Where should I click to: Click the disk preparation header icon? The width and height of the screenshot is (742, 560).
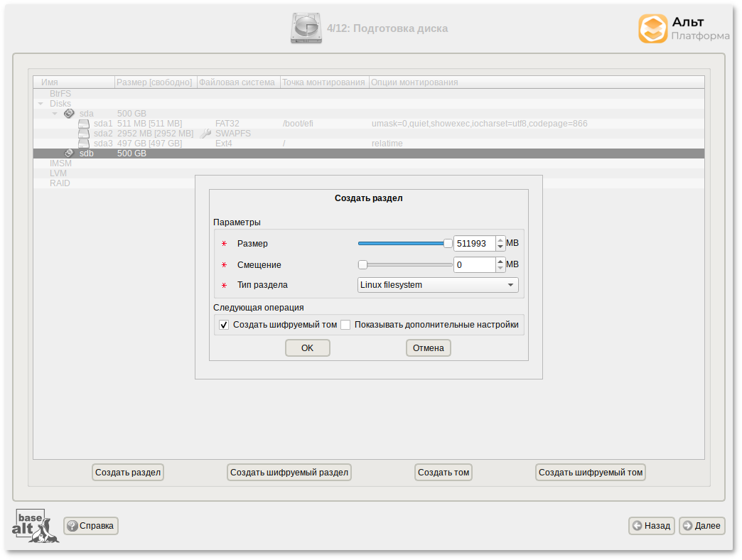pyautogui.click(x=306, y=28)
